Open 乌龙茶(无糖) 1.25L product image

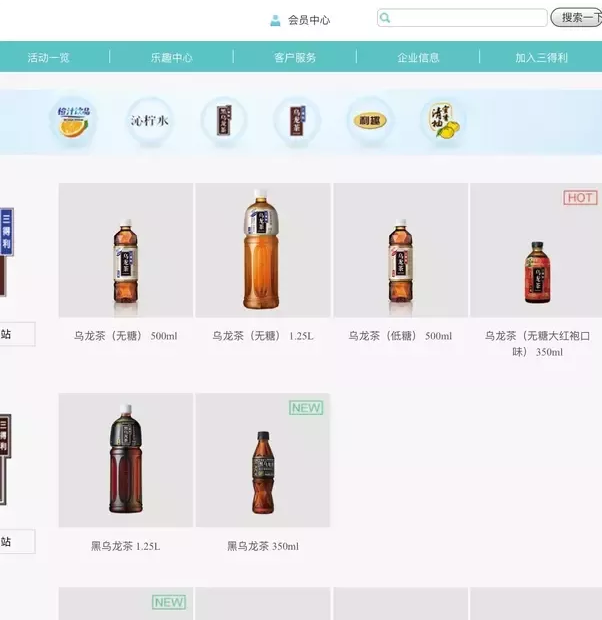[x=263, y=250]
